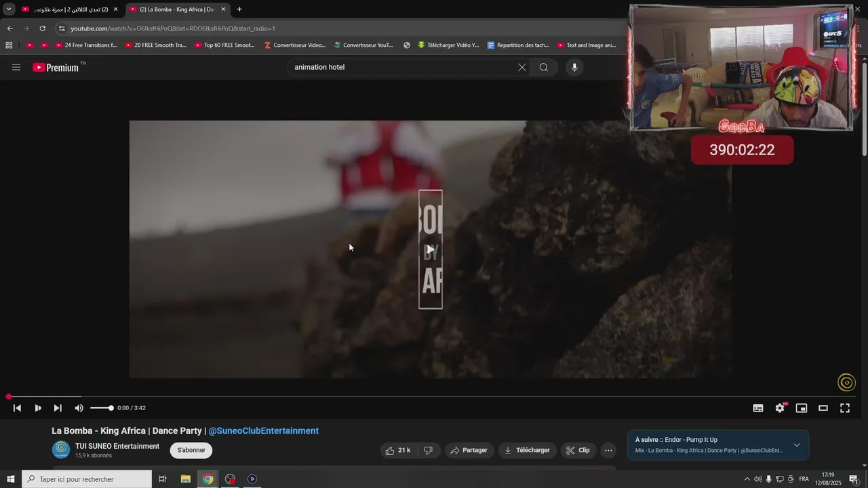This screenshot has height=488, width=868.
Task: Open the Convertisseur Vidéo bookmark
Action: click(295, 45)
